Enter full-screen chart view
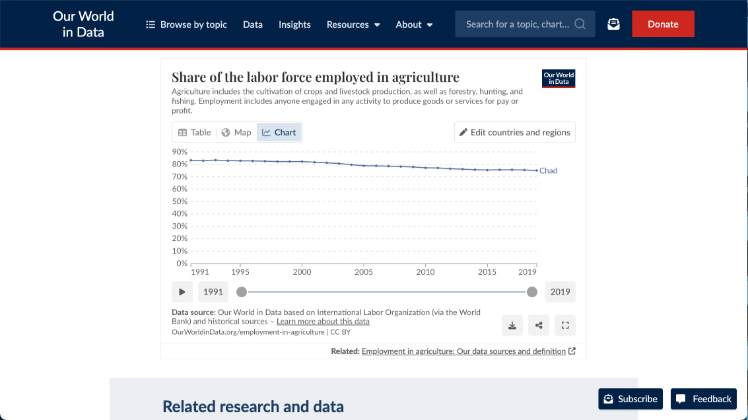Screen dimensions: 748x420 click(x=565, y=325)
